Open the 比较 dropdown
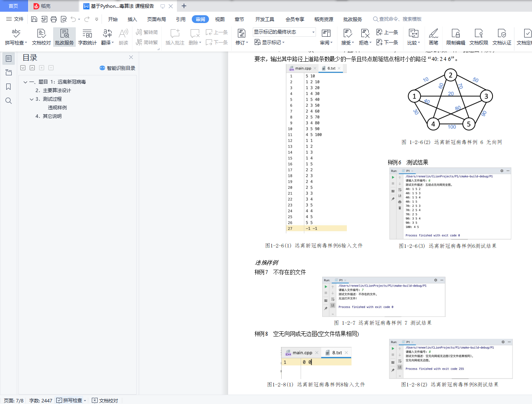The width and height of the screenshot is (532, 404). pos(419,43)
